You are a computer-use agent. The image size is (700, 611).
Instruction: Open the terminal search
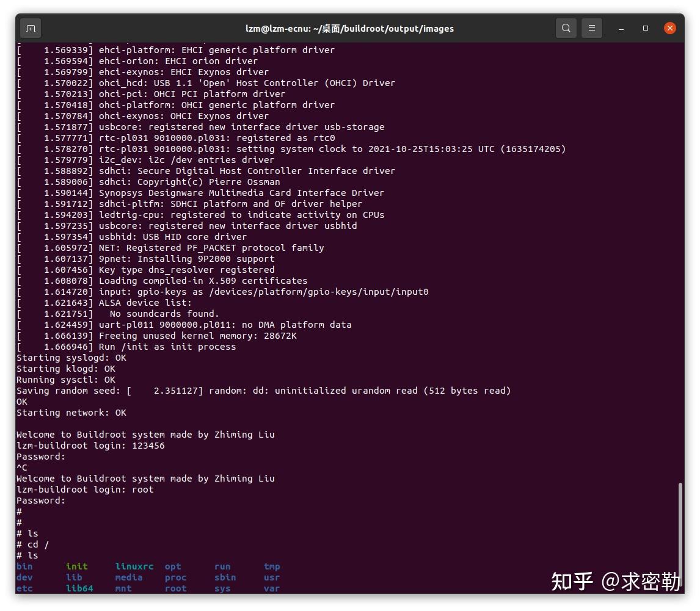tap(566, 28)
